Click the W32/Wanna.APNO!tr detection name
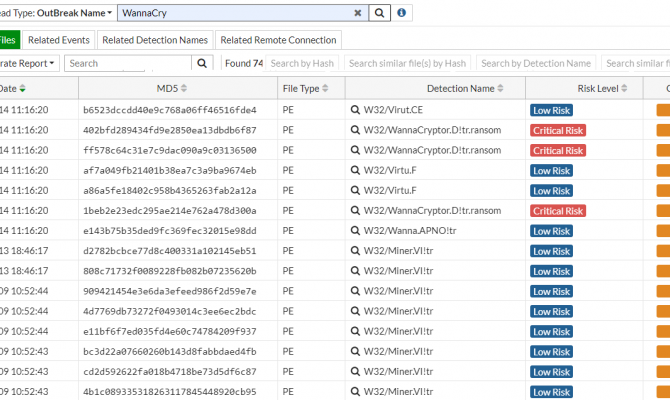670x400 pixels. click(x=410, y=230)
